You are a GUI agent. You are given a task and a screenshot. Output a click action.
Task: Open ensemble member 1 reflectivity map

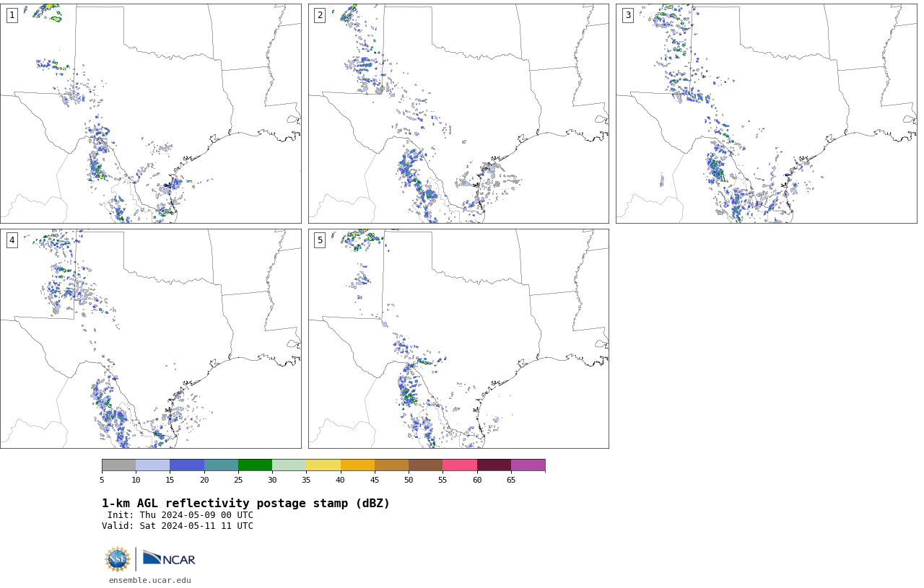pyautogui.click(x=150, y=113)
